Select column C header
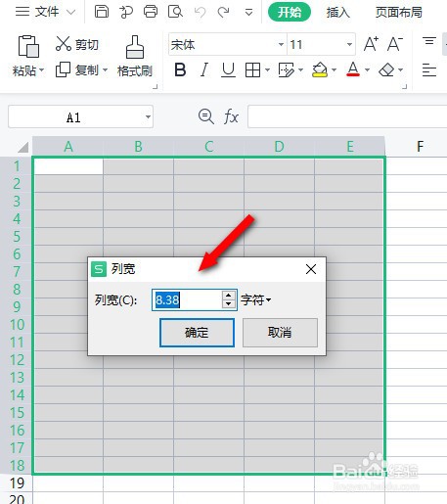This screenshot has width=447, height=504. (209, 147)
